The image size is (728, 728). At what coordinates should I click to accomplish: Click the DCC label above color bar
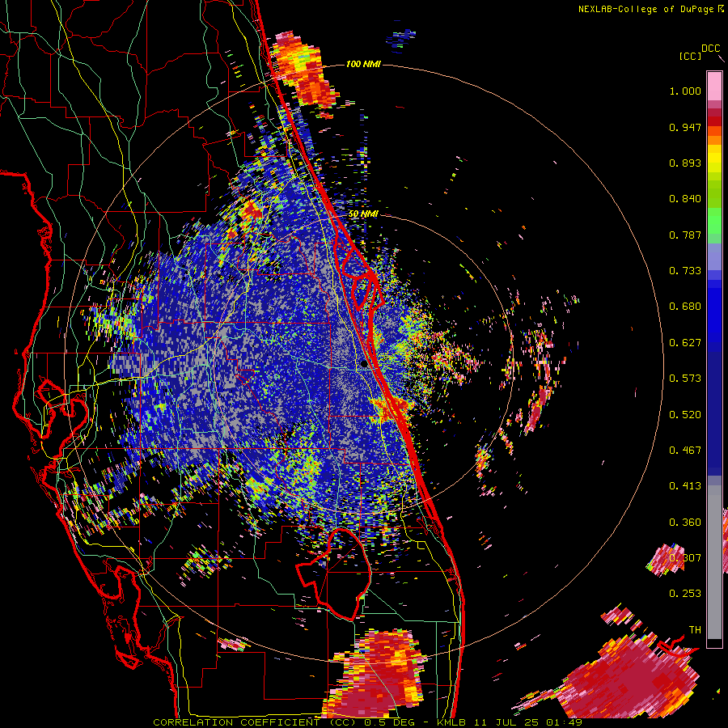(x=710, y=49)
